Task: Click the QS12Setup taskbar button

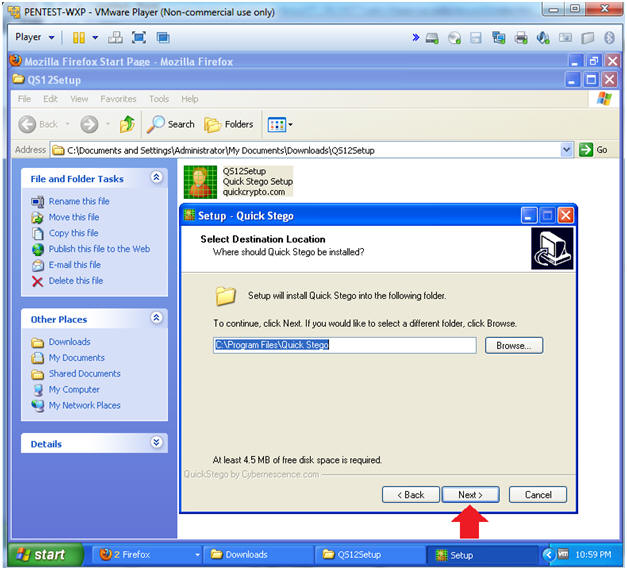Action: pyautogui.click(x=370, y=555)
